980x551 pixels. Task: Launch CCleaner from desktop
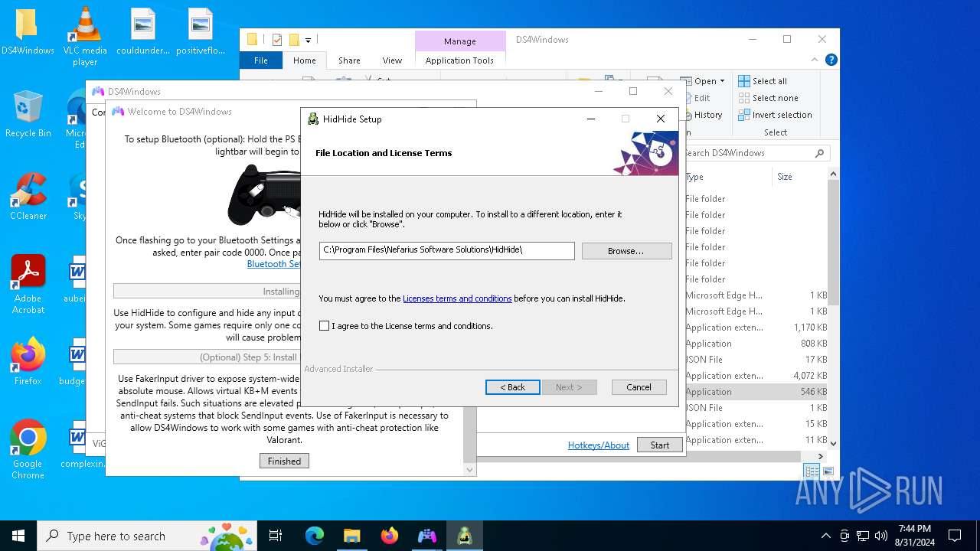coord(28,197)
